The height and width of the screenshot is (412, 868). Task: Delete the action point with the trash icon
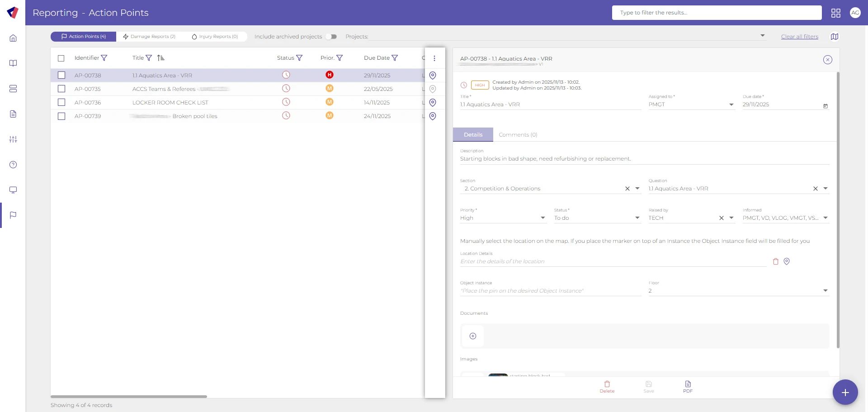tap(607, 387)
